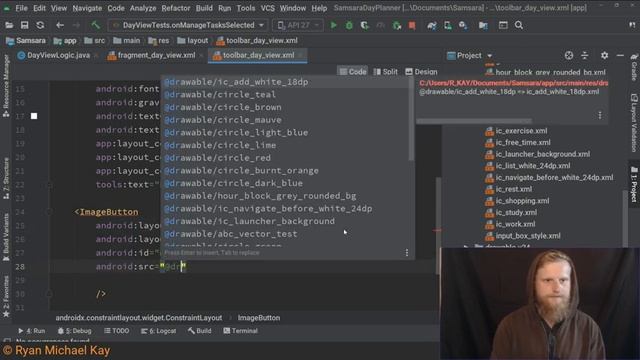Select ic_shopping.xml in project tree
This screenshot has width=640, height=360.
(x=517, y=201)
